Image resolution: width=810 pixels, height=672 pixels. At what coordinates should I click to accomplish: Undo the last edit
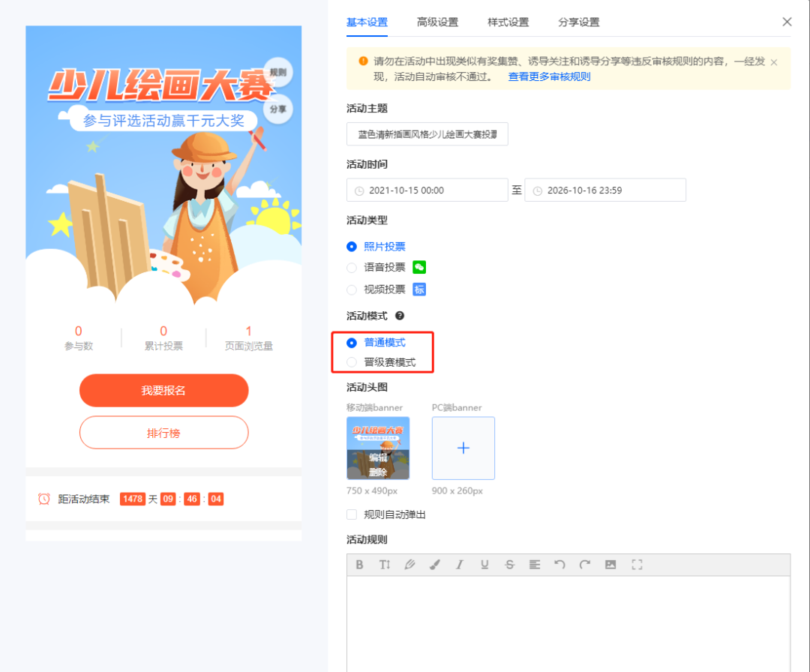pyautogui.click(x=559, y=565)
